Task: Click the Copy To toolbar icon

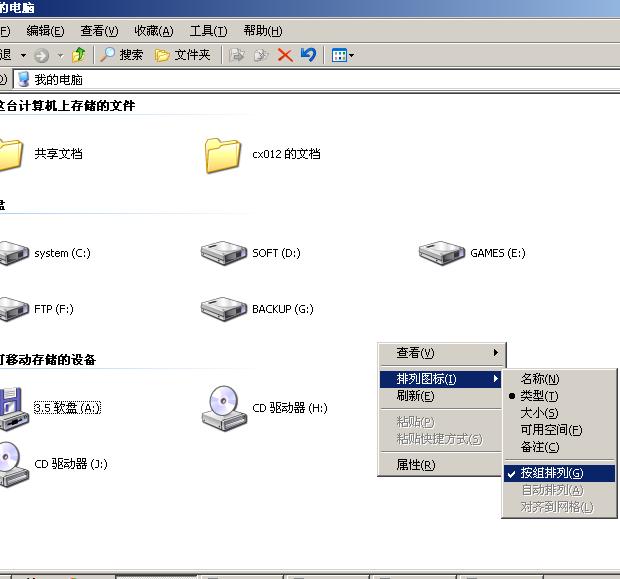Action: tap(261, 55)
